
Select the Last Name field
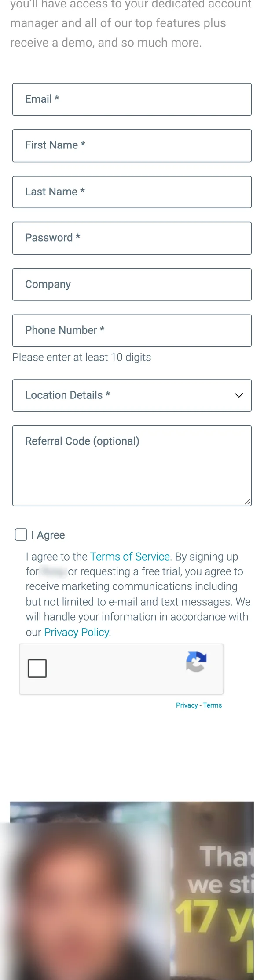tap(132, 192)
